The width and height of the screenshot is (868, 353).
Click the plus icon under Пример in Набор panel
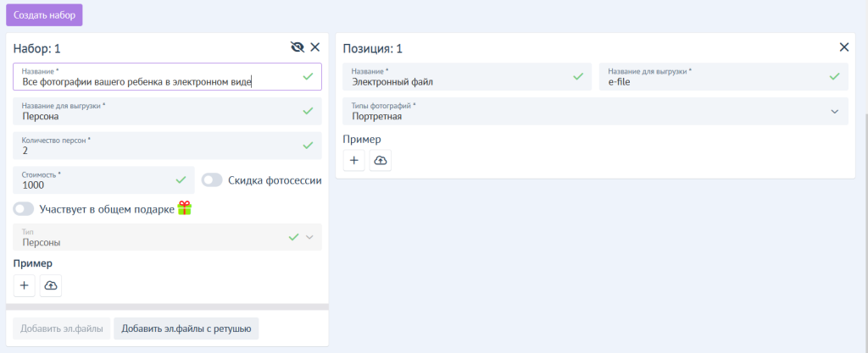(x=25, y=286)
